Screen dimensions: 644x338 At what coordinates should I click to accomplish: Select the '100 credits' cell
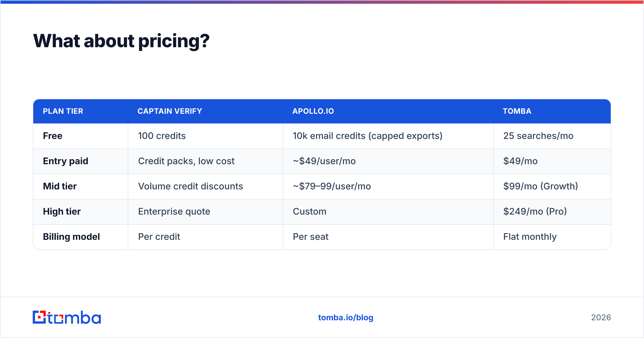click(206, 136)
